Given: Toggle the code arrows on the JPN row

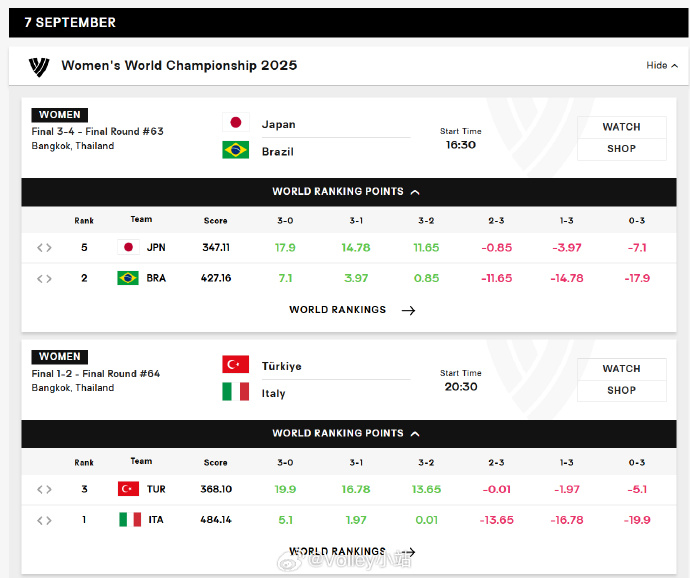Looking at the screenshot, I should (x=44, y=248).
